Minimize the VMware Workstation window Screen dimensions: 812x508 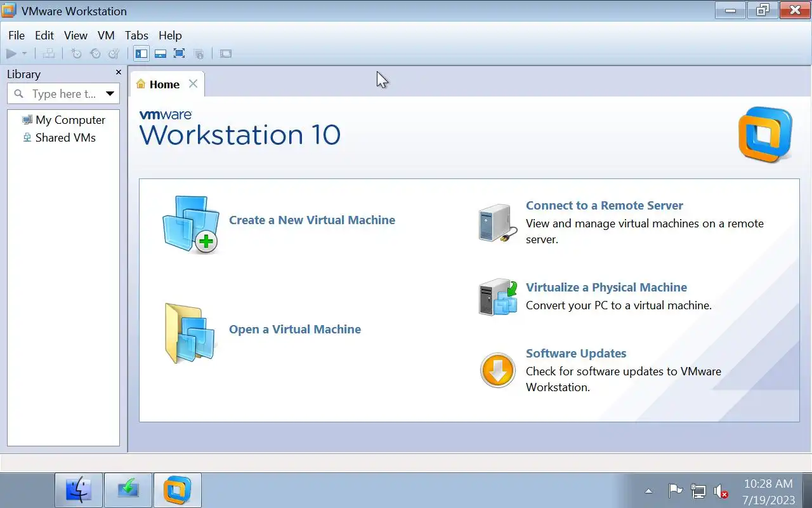[x=730, y=10]
